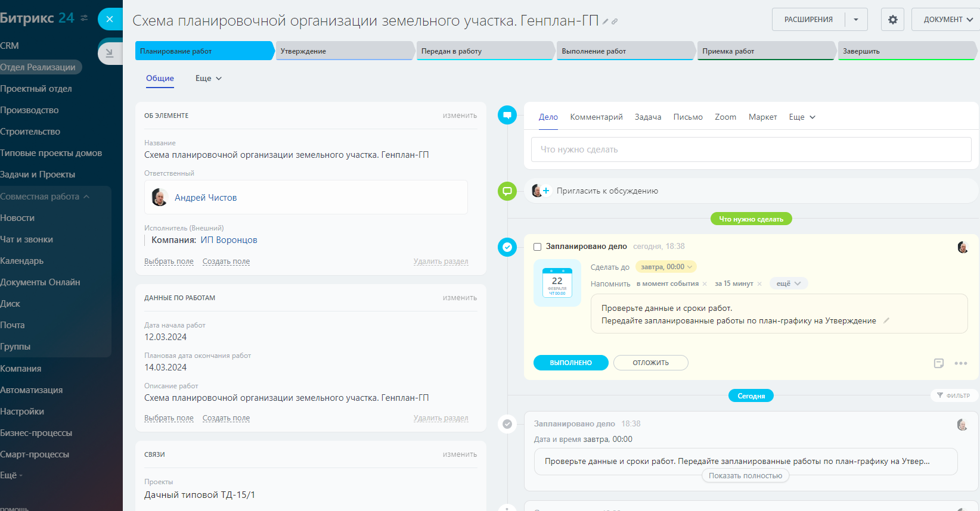Switch to the 'Комментарий' tab
This screenshot has height=511, width=980.
(596, 117)
